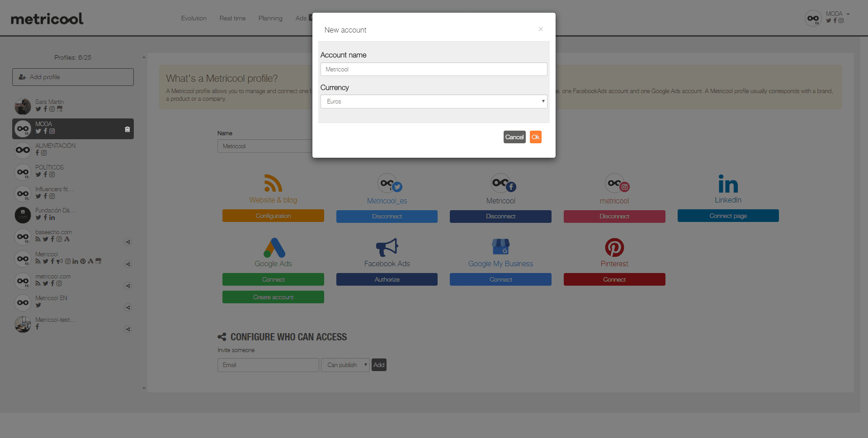Click the LinkedIn logo icon
868x438 pixels.
tap(728, 184)
